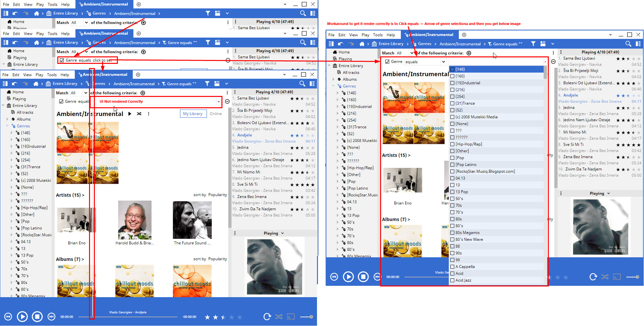Select the My Library tab
The height and width of the screenshot is (326, 644).
(x=193, y=114)
